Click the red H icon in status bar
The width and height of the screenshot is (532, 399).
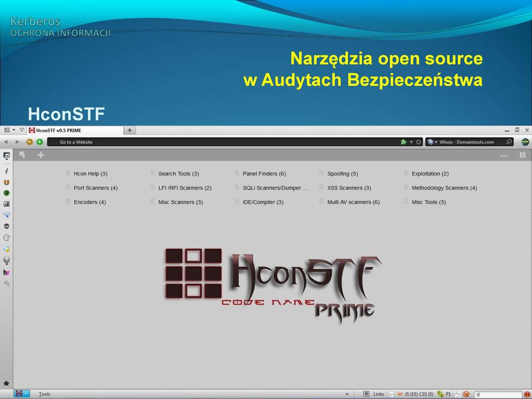[x=527, y=394]
